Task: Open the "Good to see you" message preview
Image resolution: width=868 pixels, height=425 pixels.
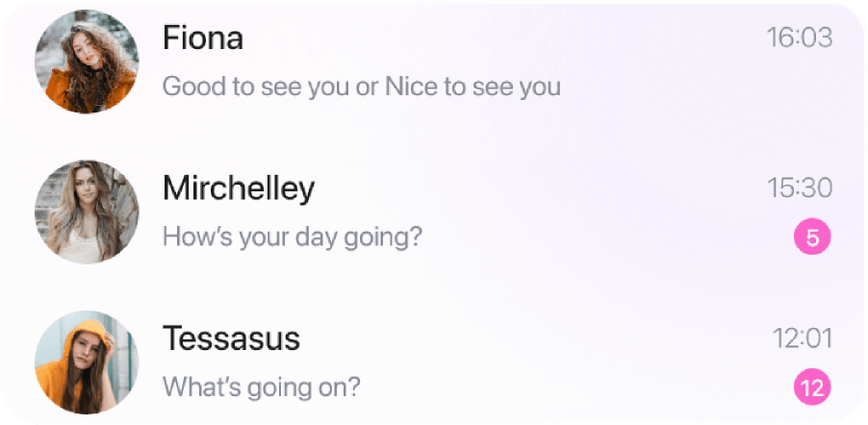Action: (361, 87)
